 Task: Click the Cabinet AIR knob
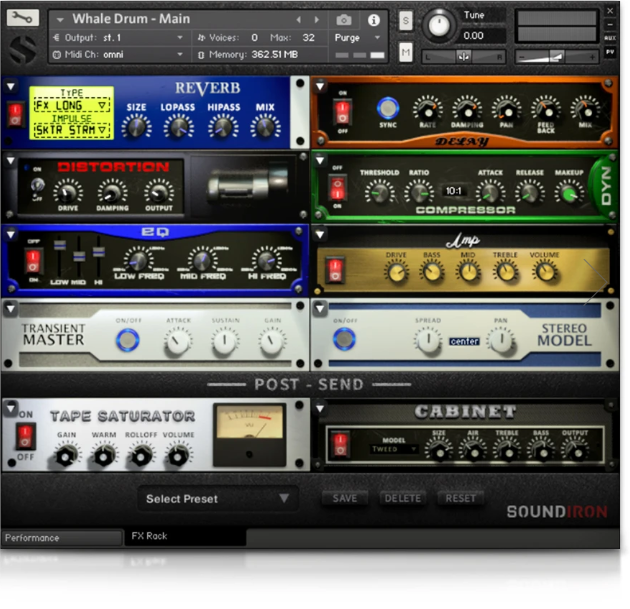pos(473,450)
